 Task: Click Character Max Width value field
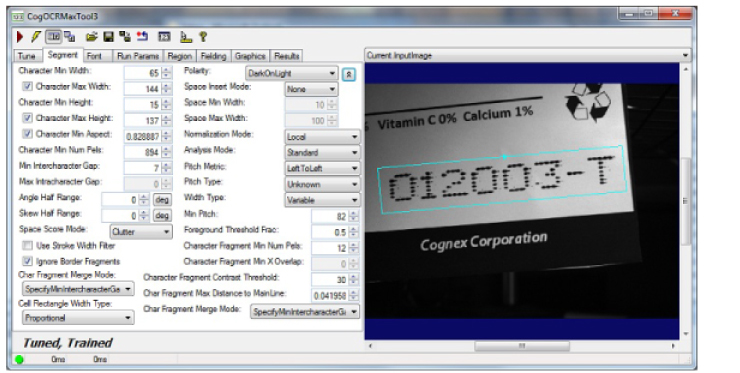pos(143,89)
